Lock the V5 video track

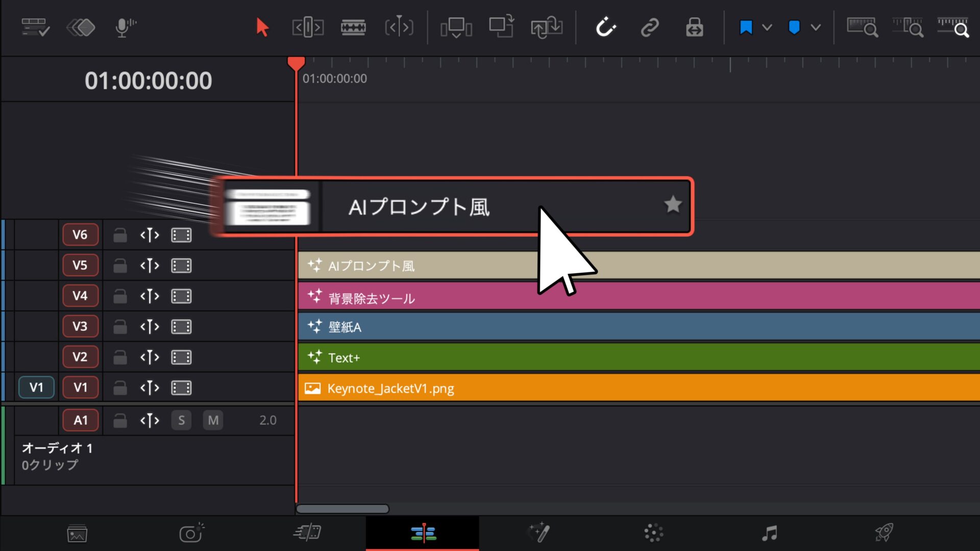point(120,266)
